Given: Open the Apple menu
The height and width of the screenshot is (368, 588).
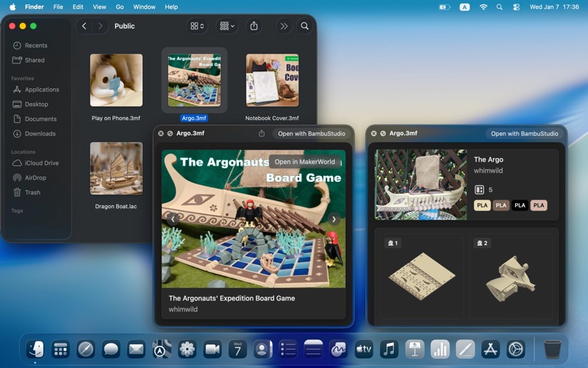Looking at the screenshot, I should (x=12, y=7).
